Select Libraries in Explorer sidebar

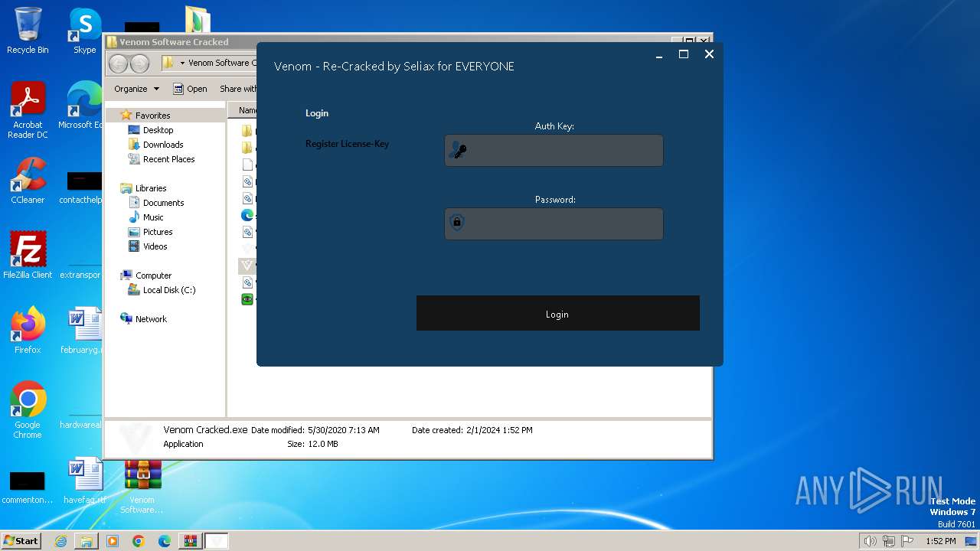point(151,188)
